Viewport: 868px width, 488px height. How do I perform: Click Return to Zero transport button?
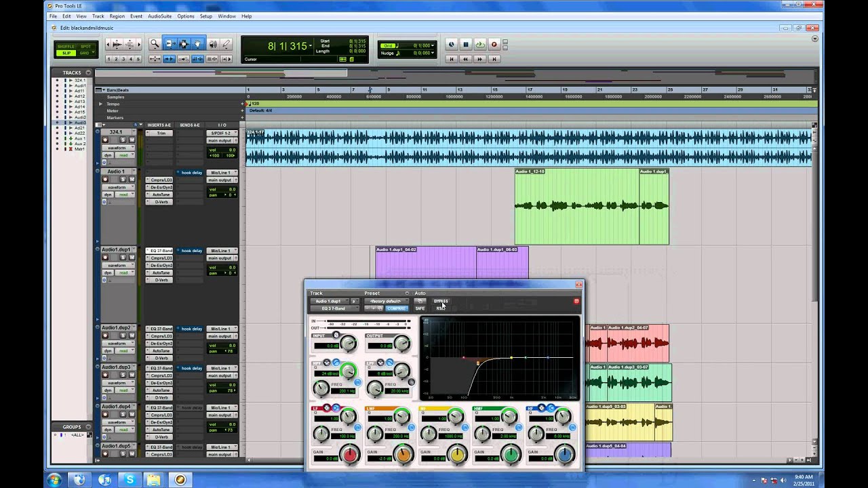(x=451, y=59)
